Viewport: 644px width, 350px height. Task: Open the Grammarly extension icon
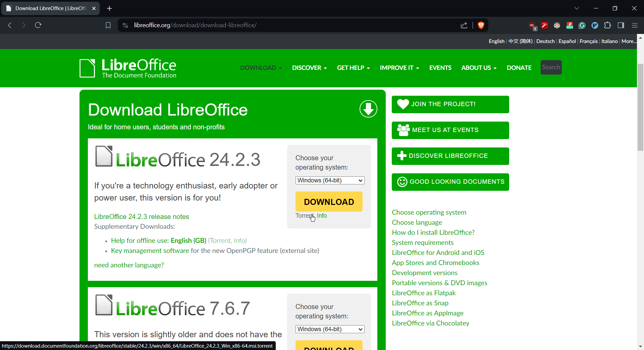582,25
